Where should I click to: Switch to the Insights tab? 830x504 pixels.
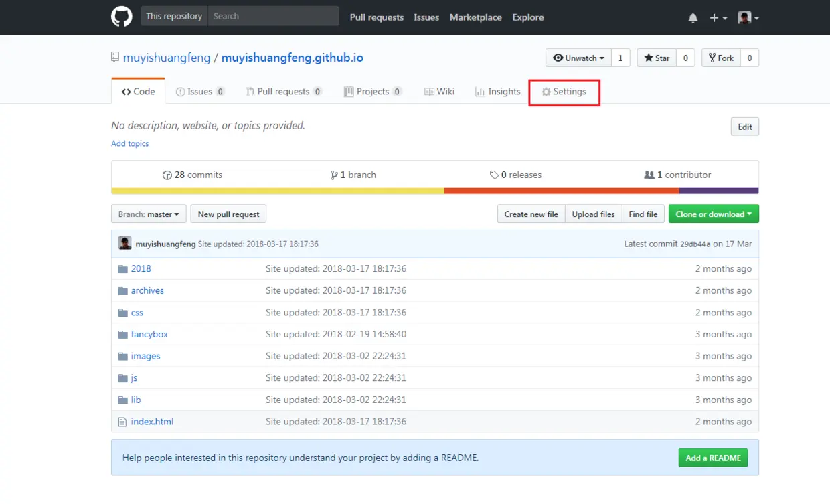[497, 92]
